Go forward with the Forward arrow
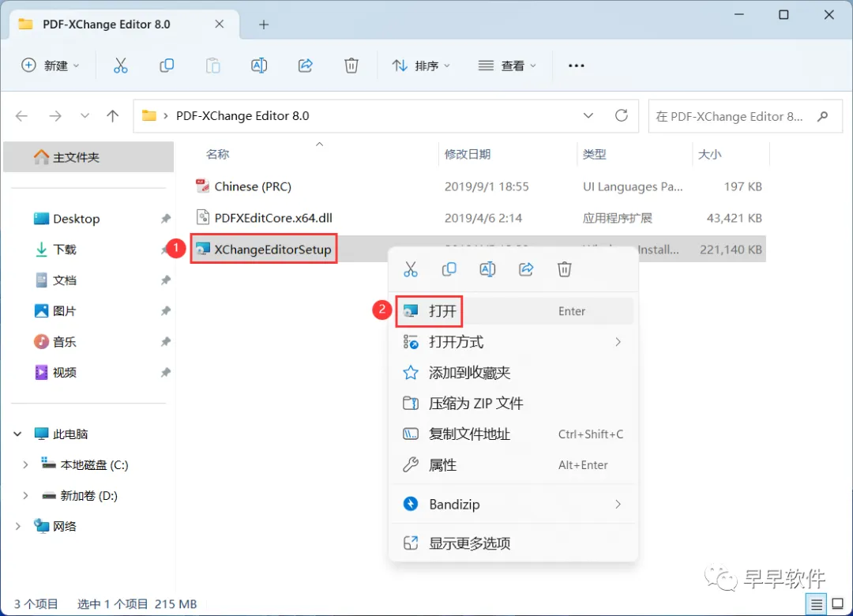Viewport: 853px width, 616px height. point(55,116)
